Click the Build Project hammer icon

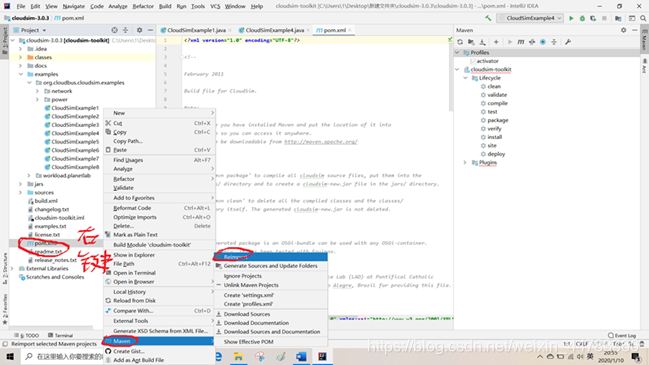click(488, 18)
